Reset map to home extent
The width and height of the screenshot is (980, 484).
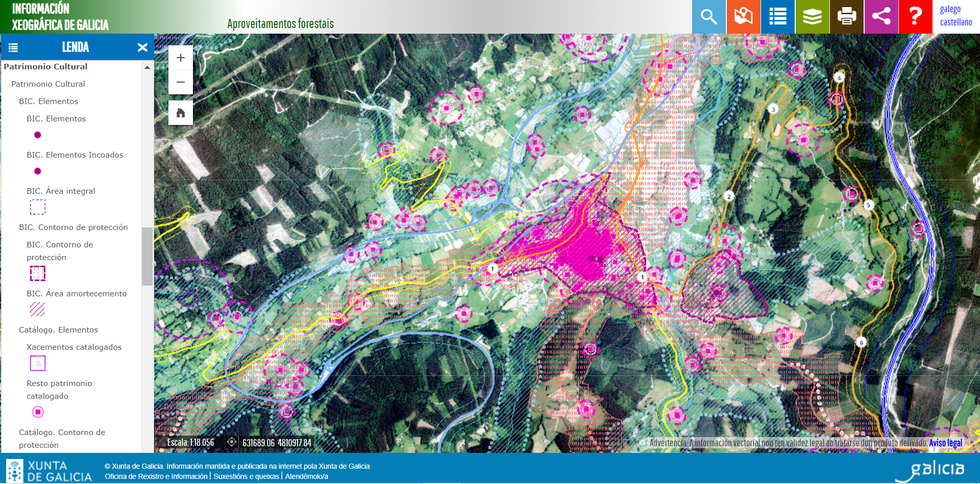181,113
